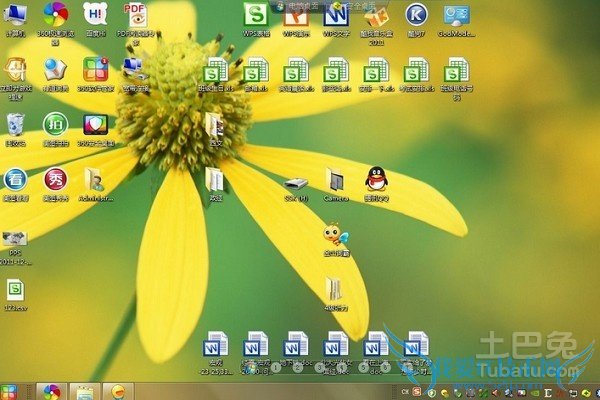Launch WPS Writer blue W shortcut
The image size is (600, 400).
tap(337, 15)
